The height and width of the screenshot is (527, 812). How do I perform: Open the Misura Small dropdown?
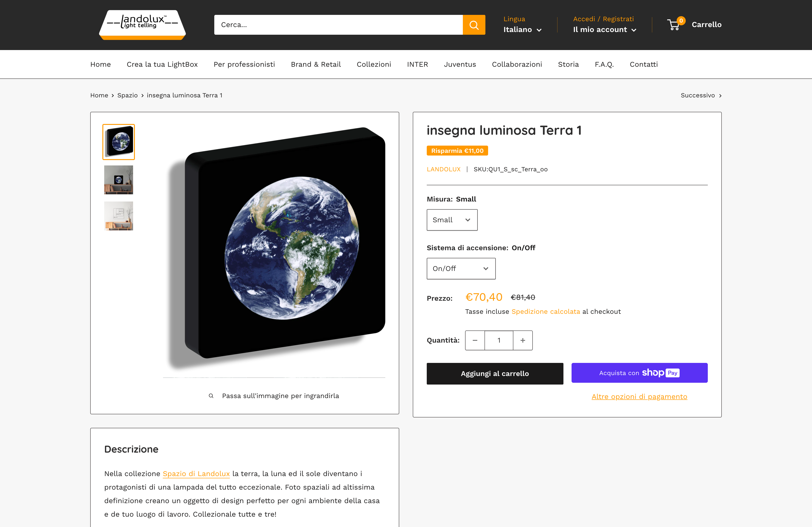coord(452,220)
